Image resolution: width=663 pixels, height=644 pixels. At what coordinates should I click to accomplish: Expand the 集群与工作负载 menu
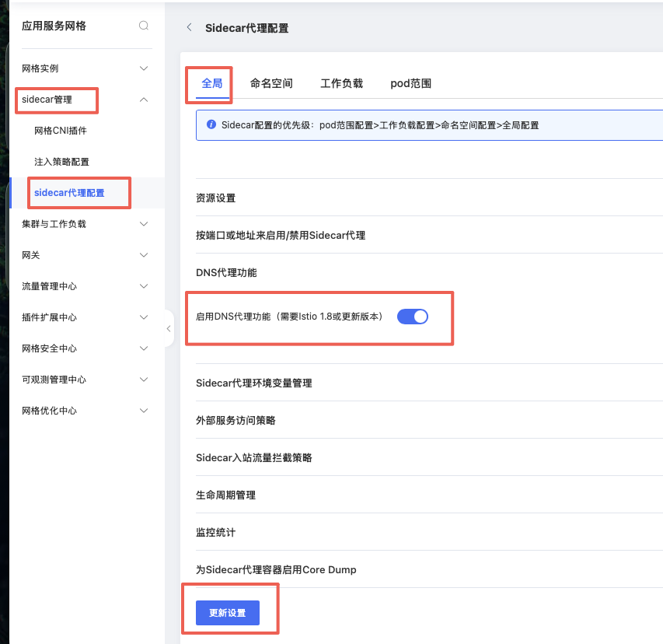[85, 224]
